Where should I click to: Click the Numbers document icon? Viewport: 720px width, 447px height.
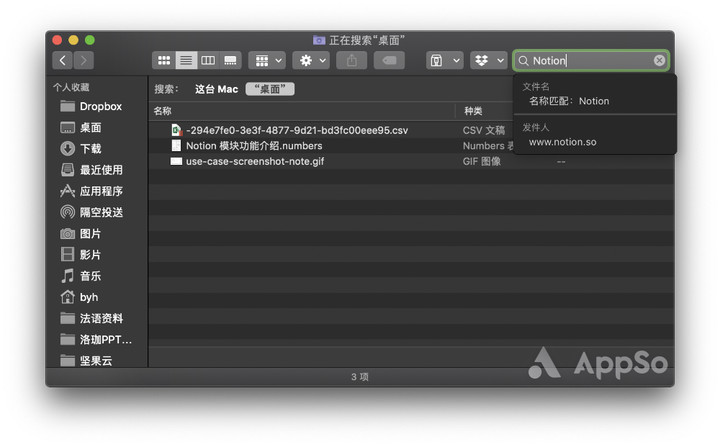coord(176,146)
